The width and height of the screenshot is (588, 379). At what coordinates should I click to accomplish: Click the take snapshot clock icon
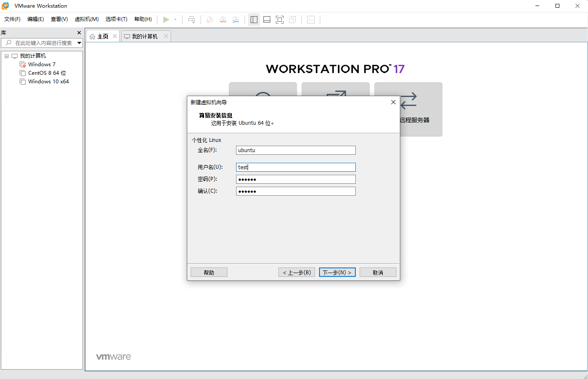coord(210,20)
